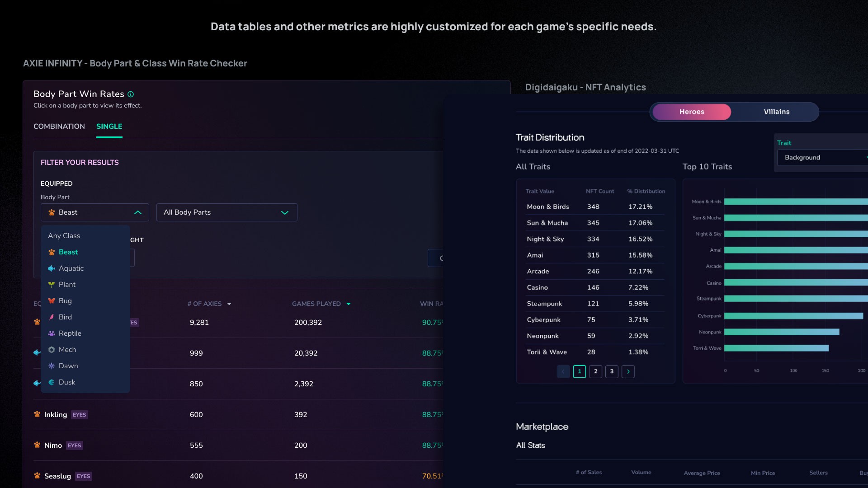Click the info icon beside Body Part Win Rates

click(x=131, y=94)
